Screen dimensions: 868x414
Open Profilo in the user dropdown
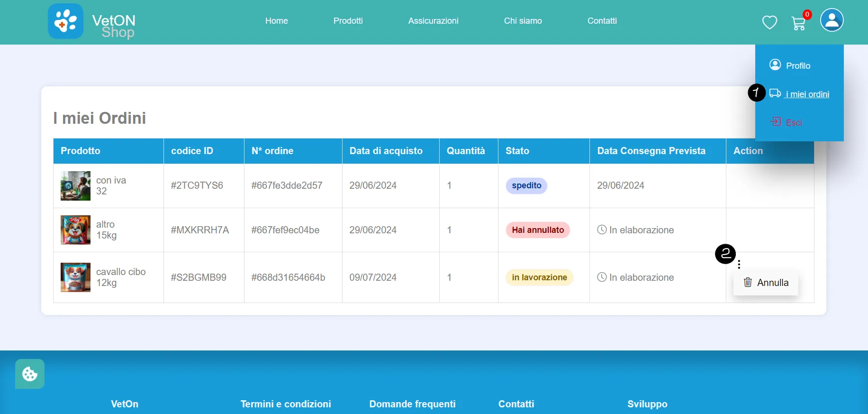(790, 65)
